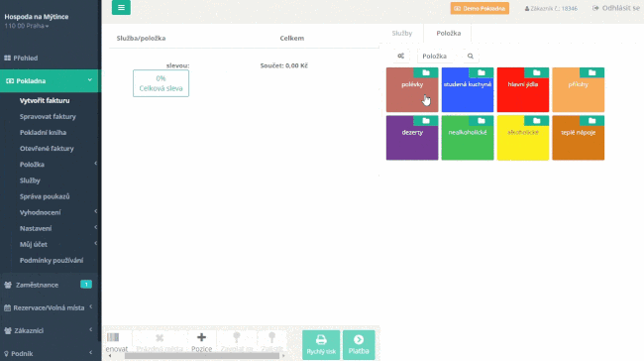Click the Celková sleva discount button
The width and height of the screenshot is (644, 361).
[x=161, y=83]
